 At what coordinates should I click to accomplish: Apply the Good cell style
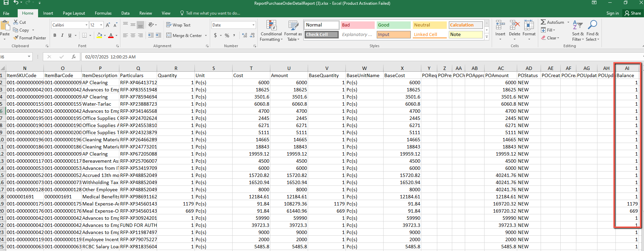tap(393, 25)
